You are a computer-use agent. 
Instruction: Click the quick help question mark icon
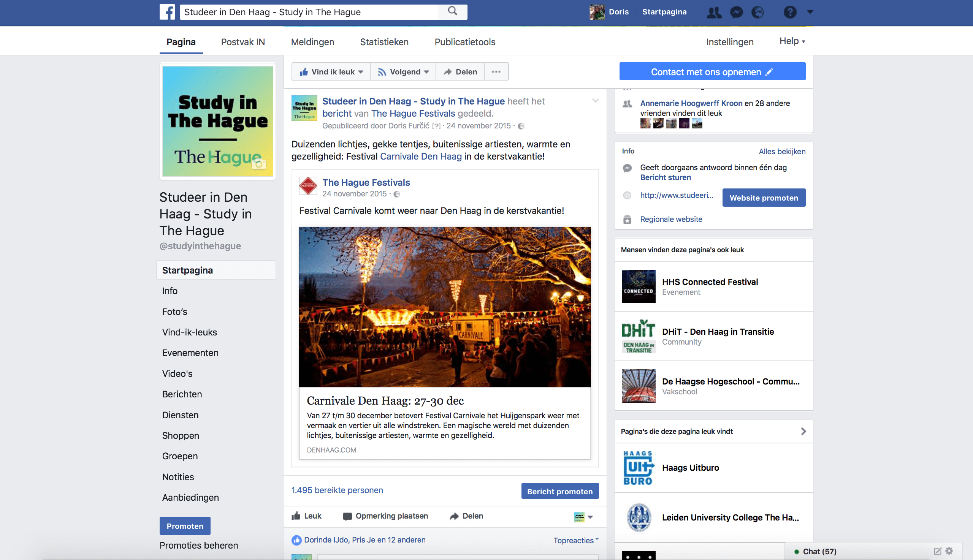pos(790,12)
